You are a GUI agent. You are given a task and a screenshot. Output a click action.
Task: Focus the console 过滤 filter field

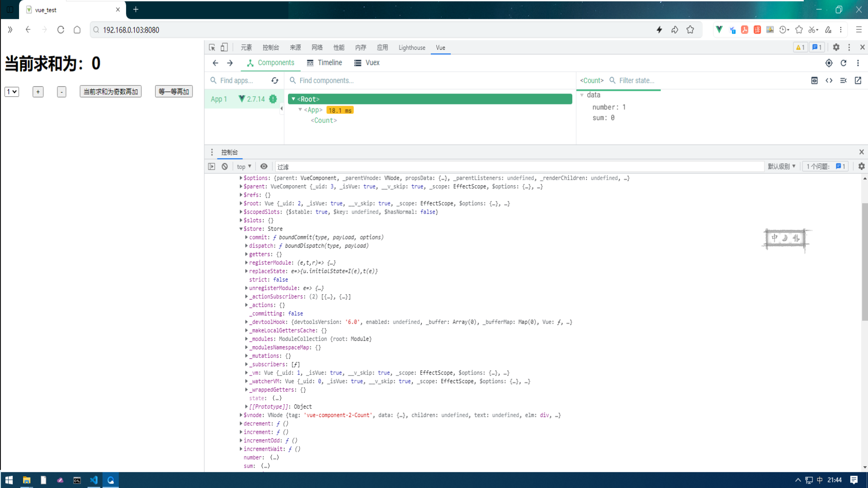(x=519, y=166)
